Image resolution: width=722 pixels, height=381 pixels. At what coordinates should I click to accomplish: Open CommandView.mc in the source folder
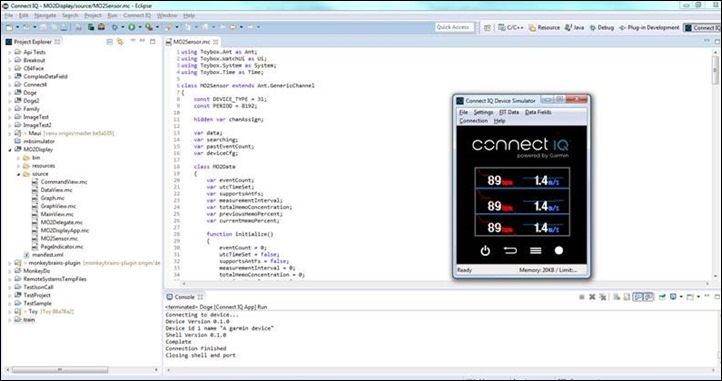tap(64, 182)
